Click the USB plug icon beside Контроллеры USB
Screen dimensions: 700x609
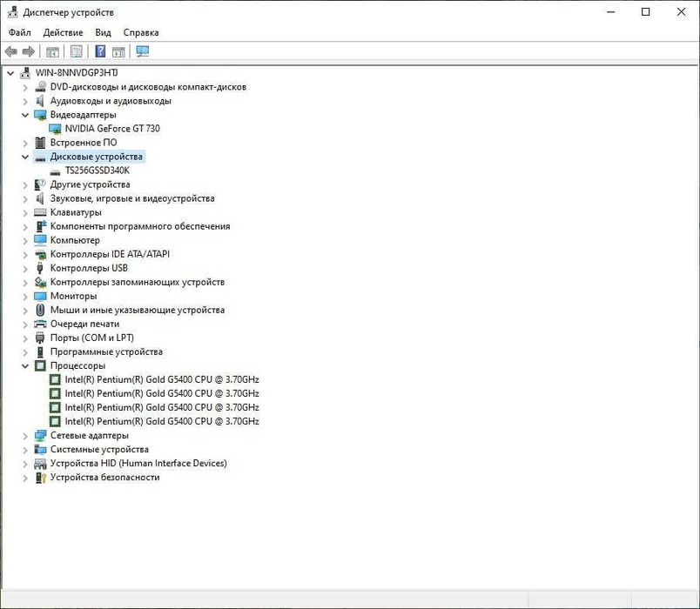(40, 268)
